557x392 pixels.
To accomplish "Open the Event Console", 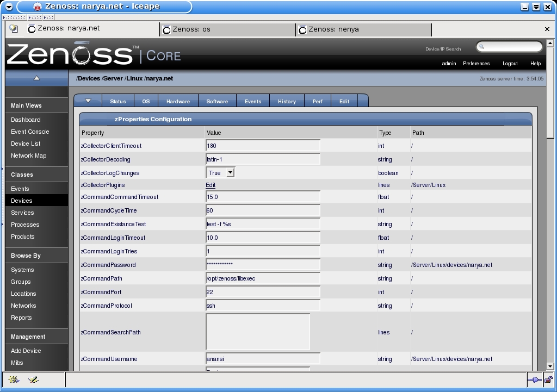I will 30,132.
